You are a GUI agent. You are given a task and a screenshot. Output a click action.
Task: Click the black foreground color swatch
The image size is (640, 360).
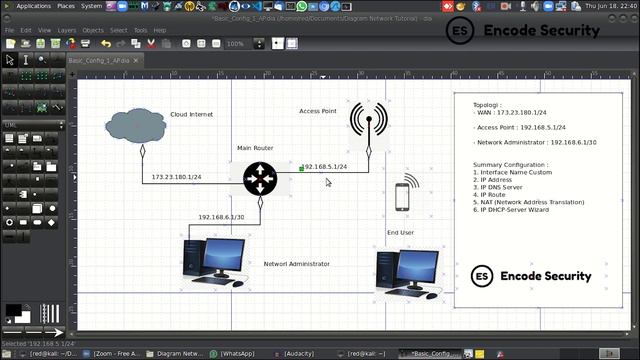[13, 310]
